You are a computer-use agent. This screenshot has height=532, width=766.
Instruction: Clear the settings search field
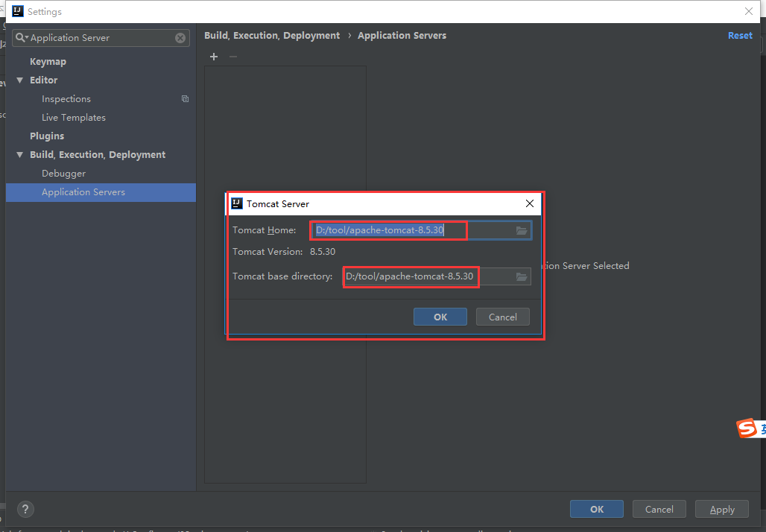tap(180, 38)
